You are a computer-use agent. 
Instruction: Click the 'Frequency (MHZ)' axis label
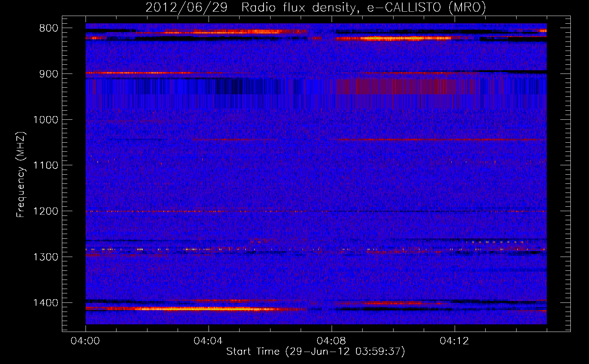point(21,175)
